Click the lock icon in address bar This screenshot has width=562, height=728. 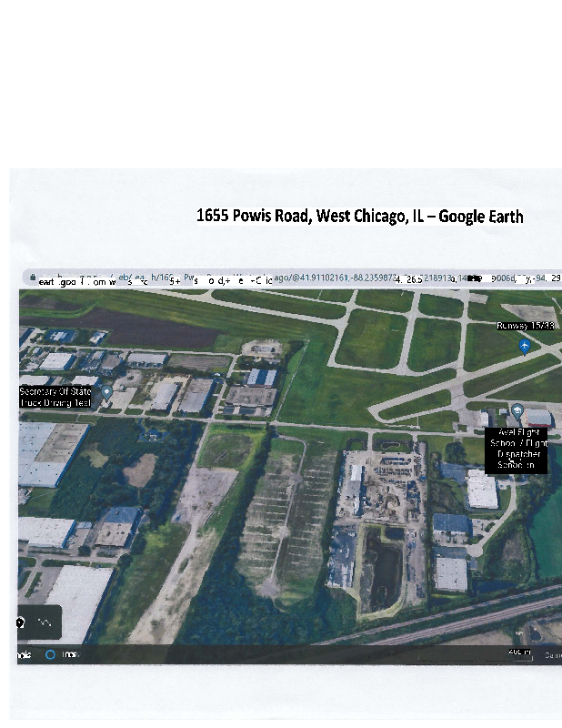tap(32, 278)
